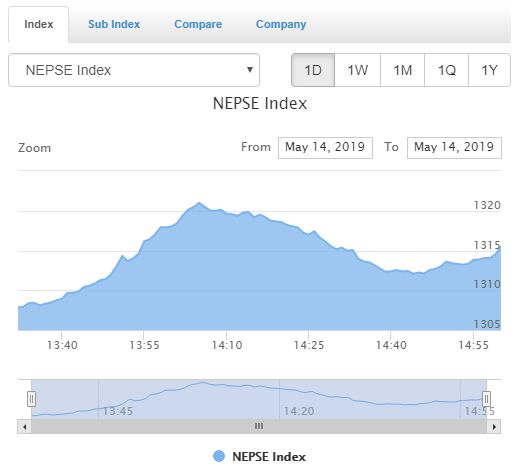Click the left navigator range handle
The width and height of the screenshot is (520, 472).
point(31,399)
